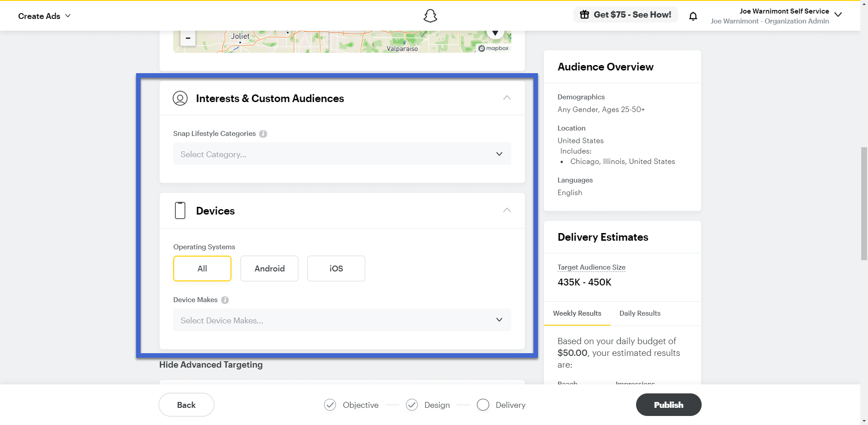Open the account switcher chevron
This screenshot has width=868, height=425.
click(x=838, y=14)
